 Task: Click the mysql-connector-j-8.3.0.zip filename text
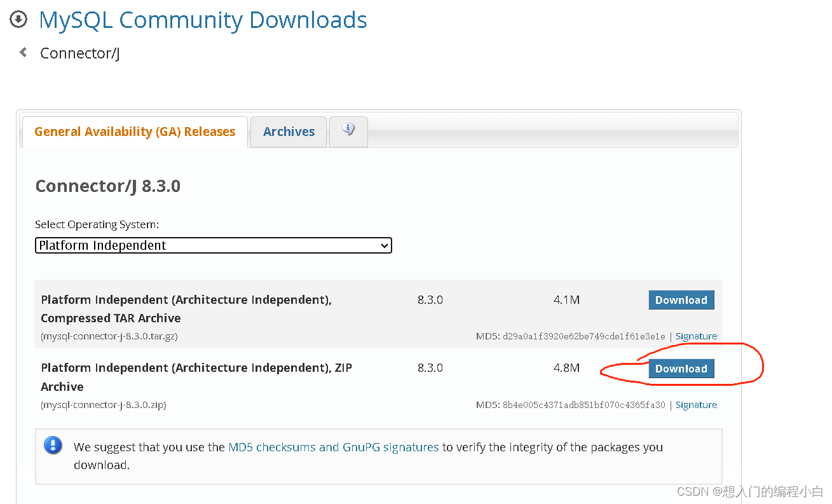click(x=103, y=405)
